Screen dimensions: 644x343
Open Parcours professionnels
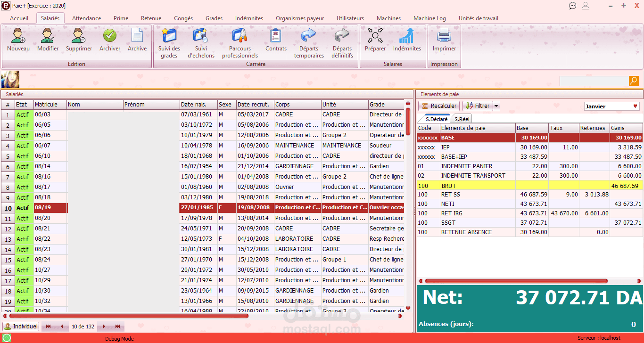point(240,36)
